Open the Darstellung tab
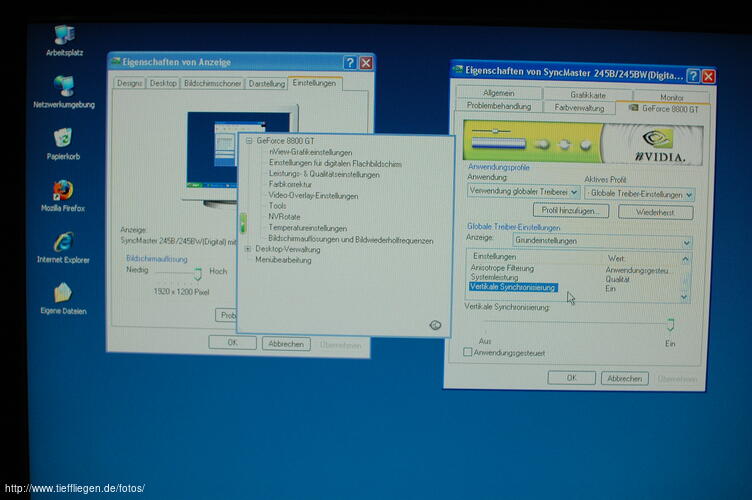Screen dimensions: 752x500 [267, 83]
